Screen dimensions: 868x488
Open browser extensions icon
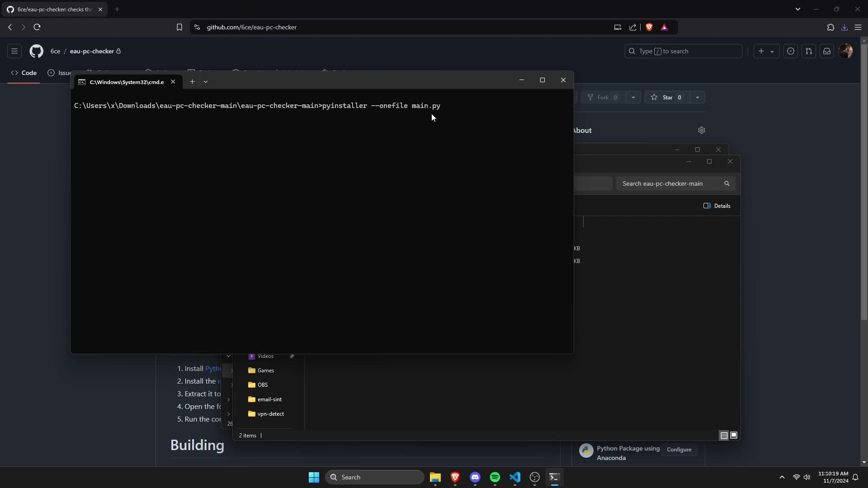[x=830, y=27]
